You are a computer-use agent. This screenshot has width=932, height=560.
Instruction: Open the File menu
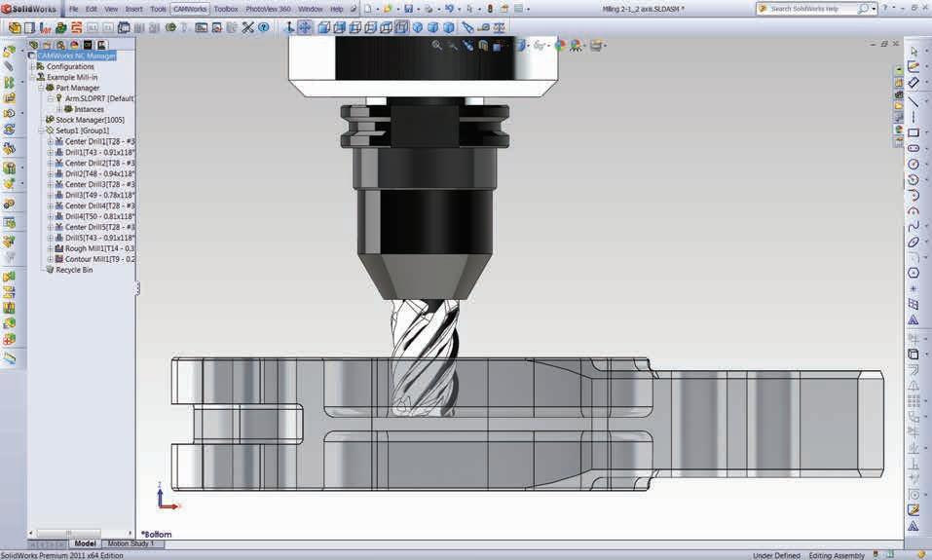74,9
